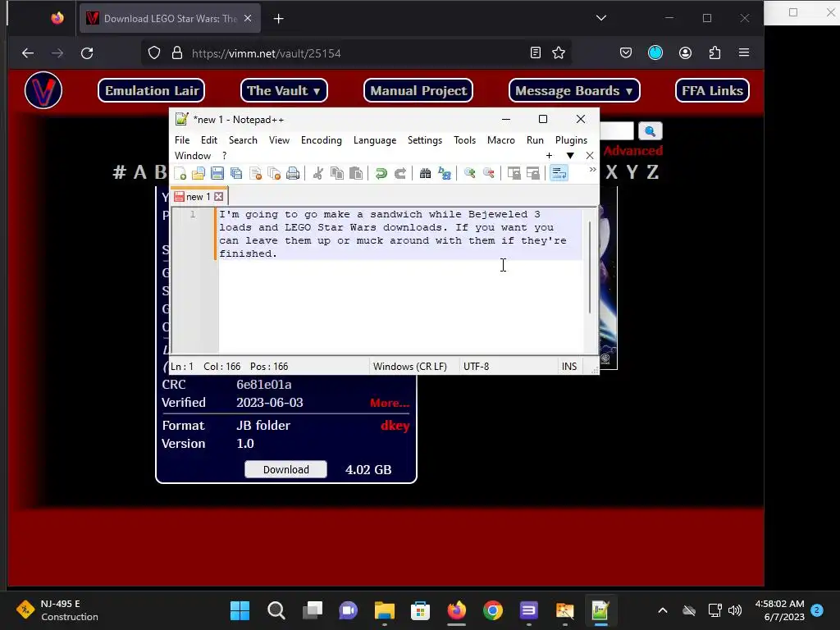
Task: Expand the Message Boards dropdown
Action: (573, 90)
